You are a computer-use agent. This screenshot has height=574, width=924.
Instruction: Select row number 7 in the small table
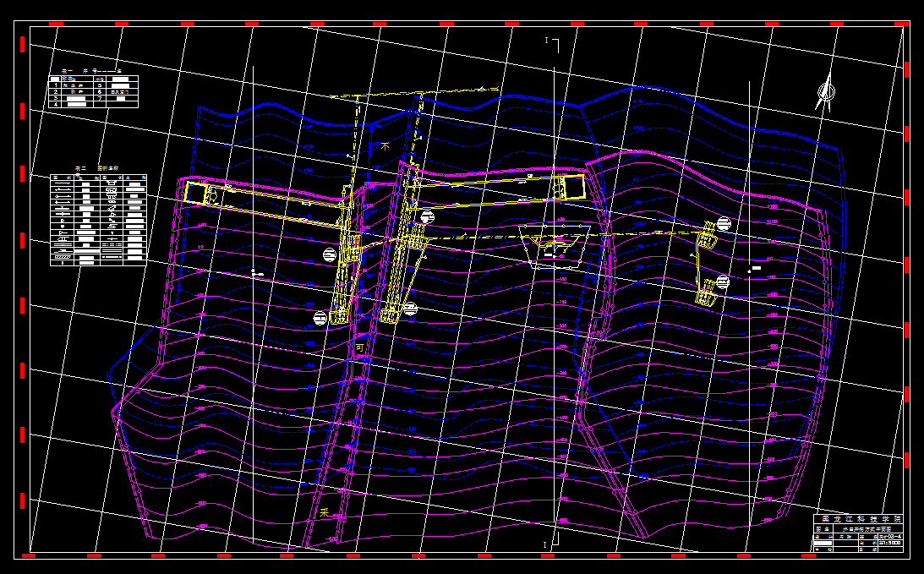click(100, 98)
